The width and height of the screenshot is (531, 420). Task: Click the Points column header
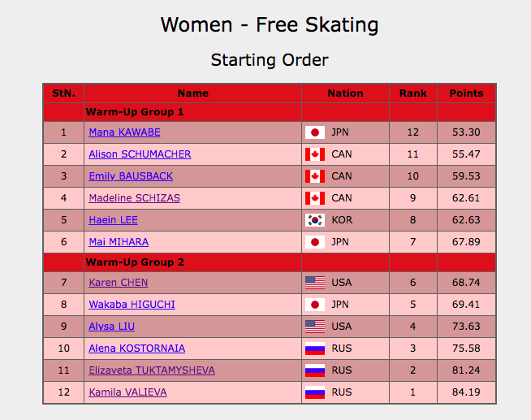[x=466, y=93]
